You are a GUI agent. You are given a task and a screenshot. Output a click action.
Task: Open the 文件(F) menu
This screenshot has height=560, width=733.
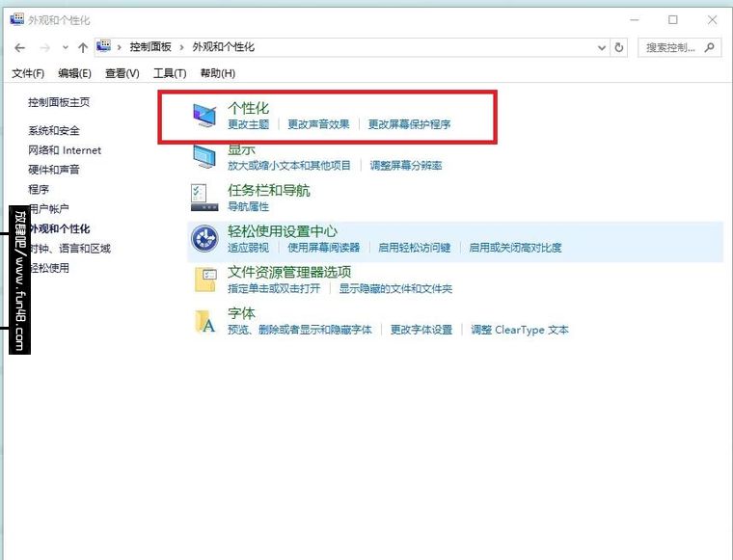pos(28,73)
